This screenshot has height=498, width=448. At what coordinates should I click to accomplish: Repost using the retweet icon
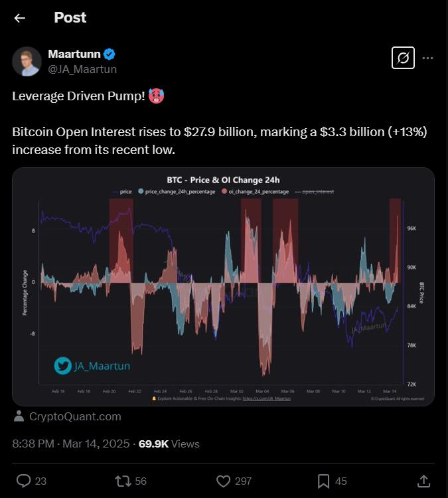123,481
